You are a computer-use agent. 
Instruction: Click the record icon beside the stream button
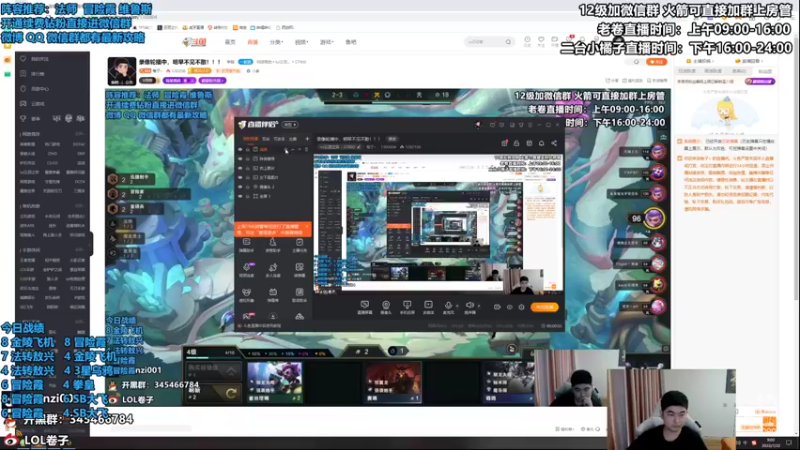[x=497, y=307]
